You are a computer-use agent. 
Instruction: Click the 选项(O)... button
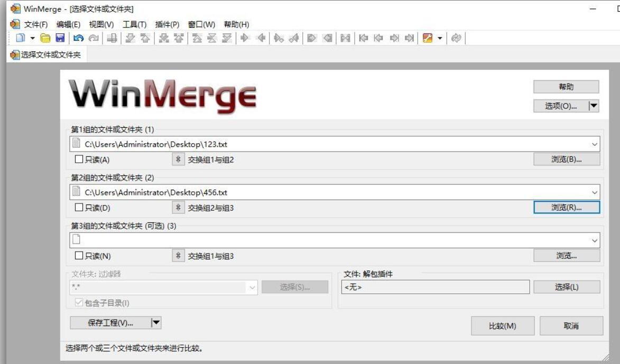(x=561, y=106)
